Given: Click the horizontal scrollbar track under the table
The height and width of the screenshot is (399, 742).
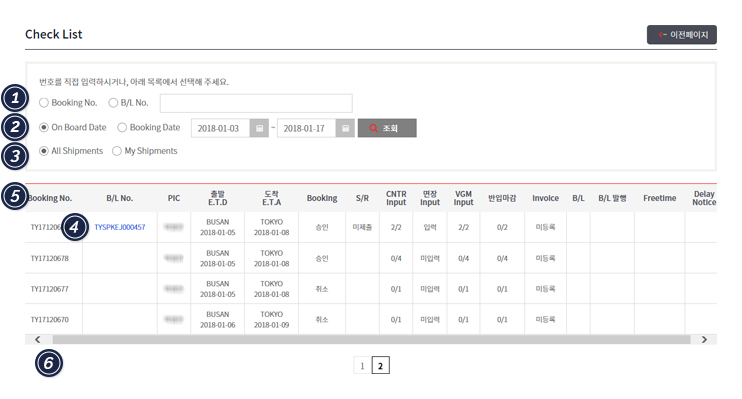Looking at the screenshot, I should pos(371,339).
